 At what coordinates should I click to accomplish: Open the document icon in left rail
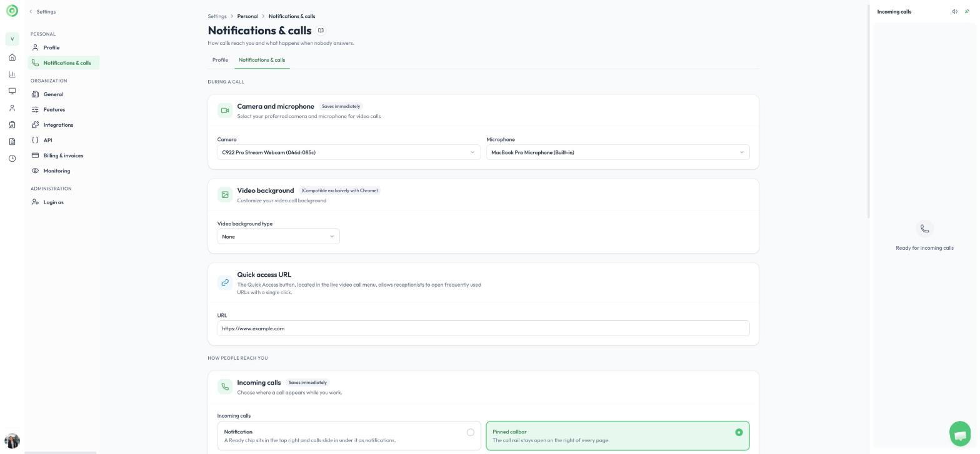pos(12,142)
